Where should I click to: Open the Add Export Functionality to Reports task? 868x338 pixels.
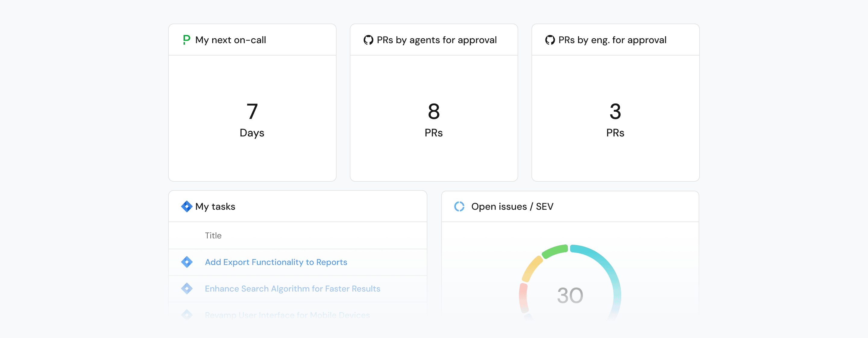point(276,262)
